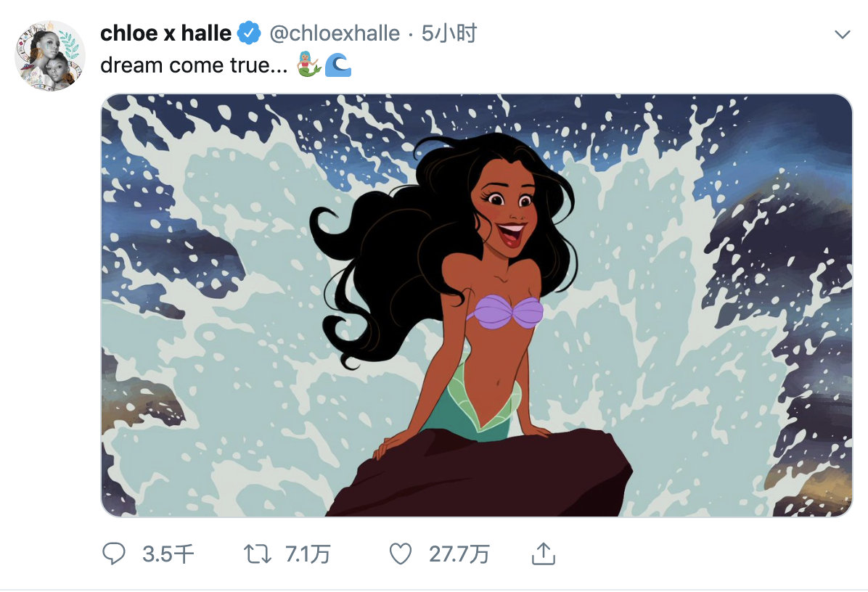Click the 3.5千 reply count

tap(168, 555)
